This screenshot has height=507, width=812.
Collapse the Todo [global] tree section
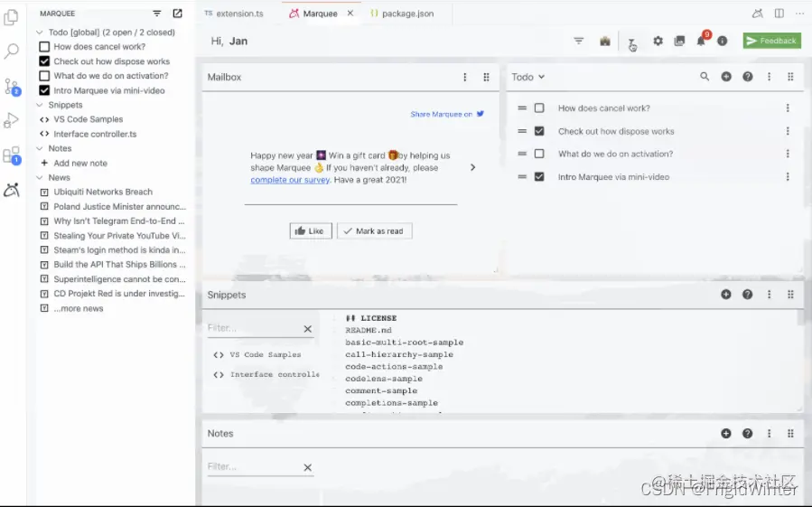40,33
